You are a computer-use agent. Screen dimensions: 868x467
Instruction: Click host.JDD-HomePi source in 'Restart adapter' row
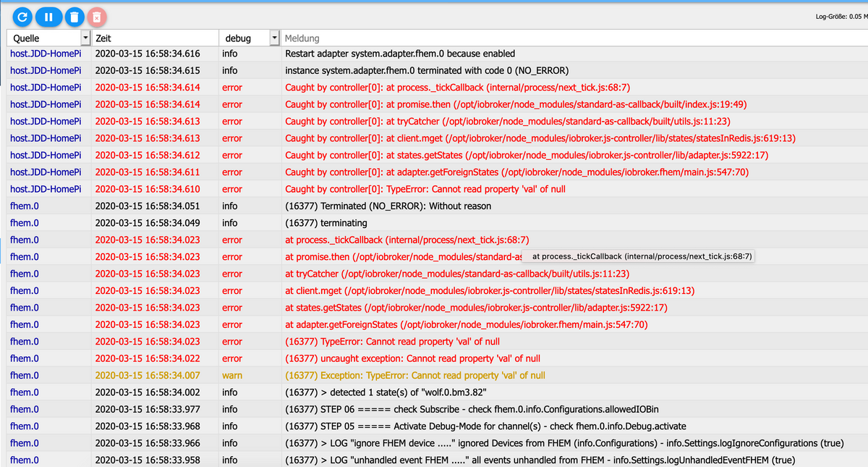point(46,54)
